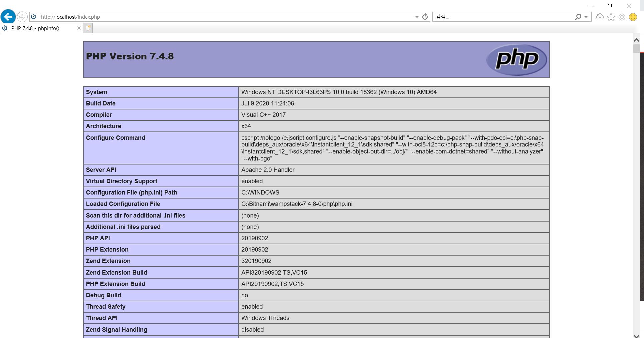Click the smiley feedback icon

pyautogui.click(x=633, y=17)
